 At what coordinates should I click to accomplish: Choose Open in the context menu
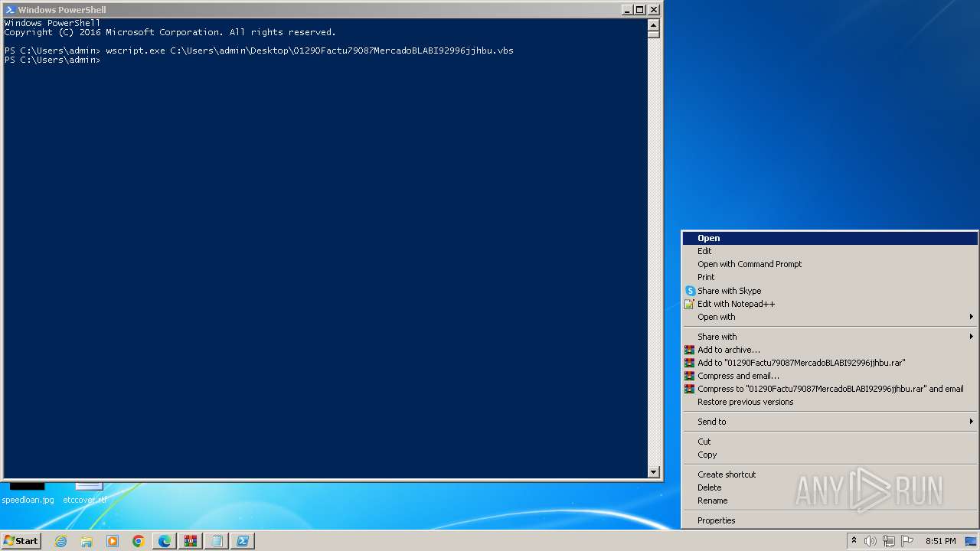tap(830, 238)
